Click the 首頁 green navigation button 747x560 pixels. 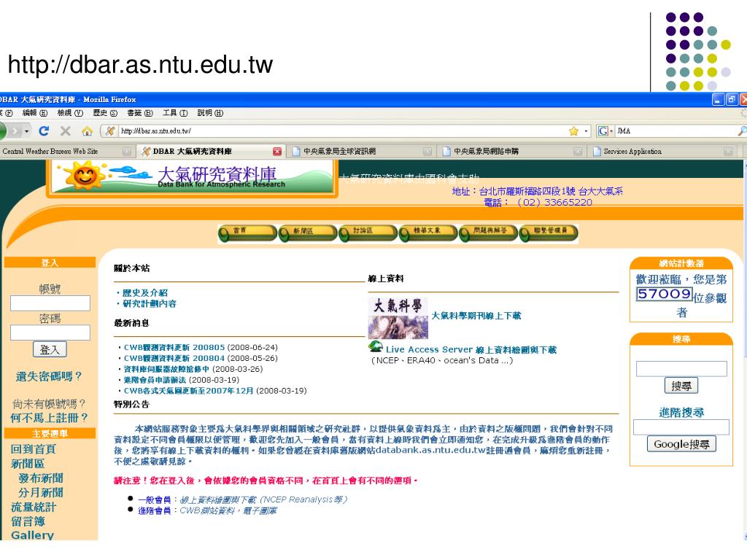coord(247,233)
